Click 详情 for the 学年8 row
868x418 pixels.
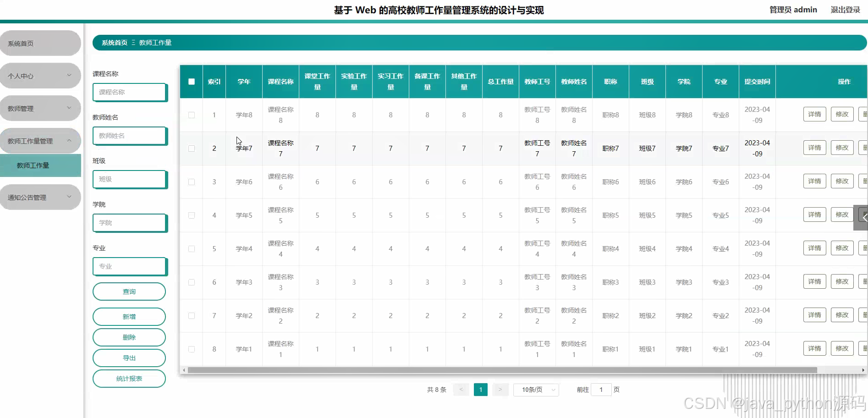point(814,114)
